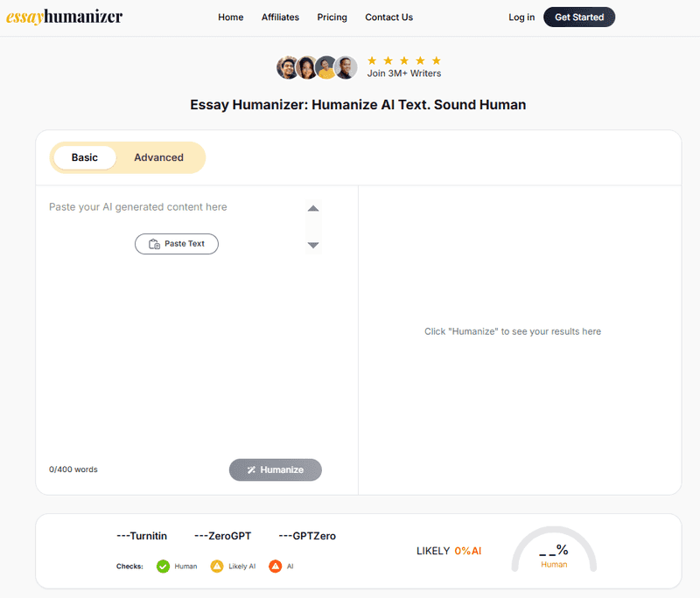Click the green Human check icon
This screenshot has width=700, height=598.
163,567
